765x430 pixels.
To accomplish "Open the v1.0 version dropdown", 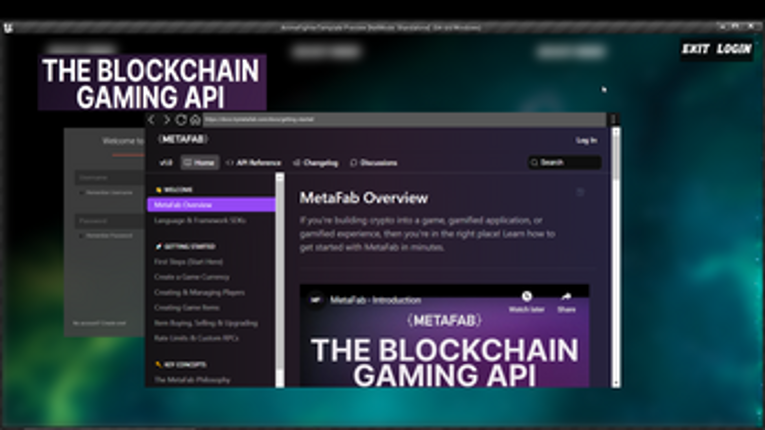I will 166,163.
